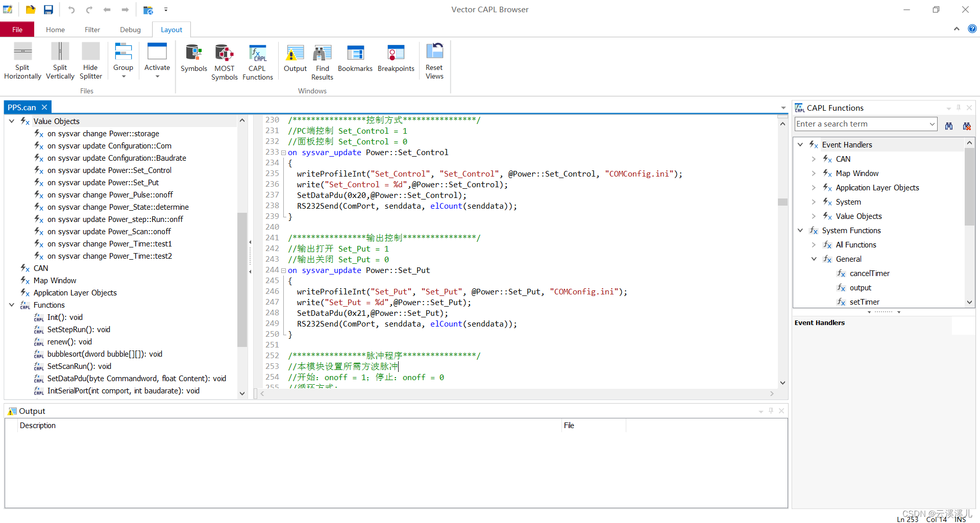
Task: Click the Open folder icon in the title bar
Action: [31, 10]
